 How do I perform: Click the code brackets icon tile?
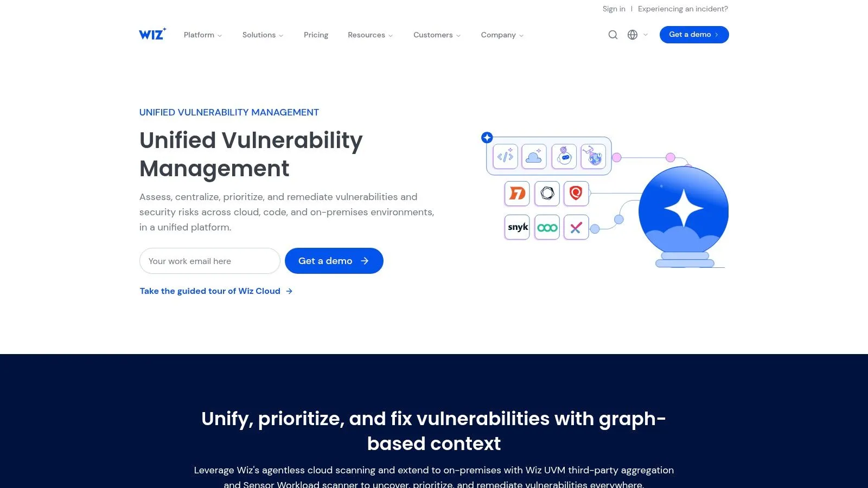coord(505,157)
